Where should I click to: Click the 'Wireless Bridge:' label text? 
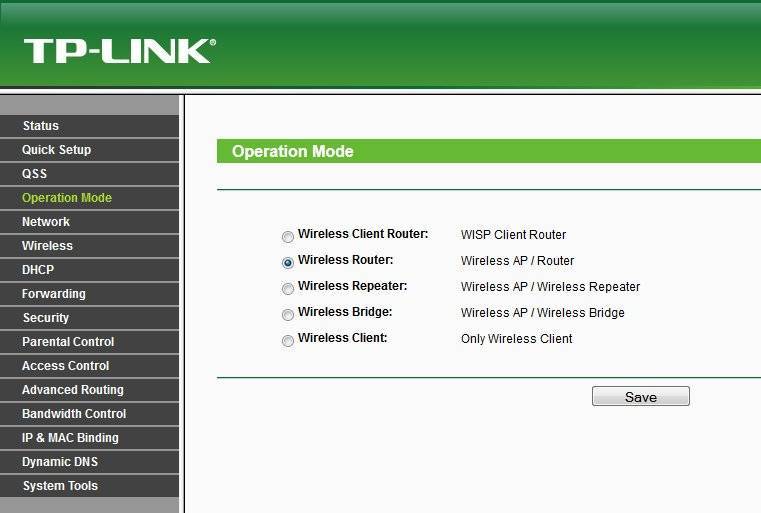(x=345, y=312)
